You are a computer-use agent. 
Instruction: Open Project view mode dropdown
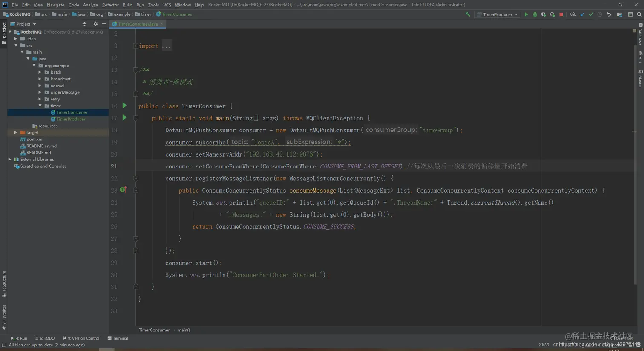point(23,24)
